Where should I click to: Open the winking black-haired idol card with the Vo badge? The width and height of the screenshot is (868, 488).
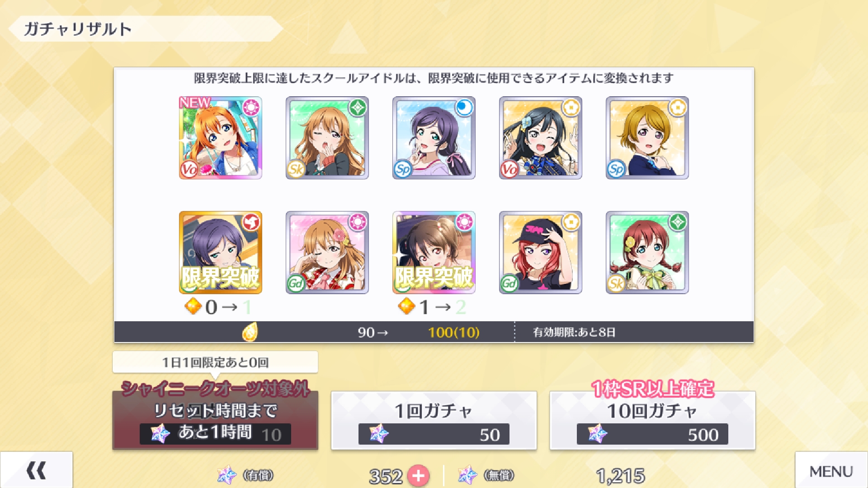click(541, 138)
